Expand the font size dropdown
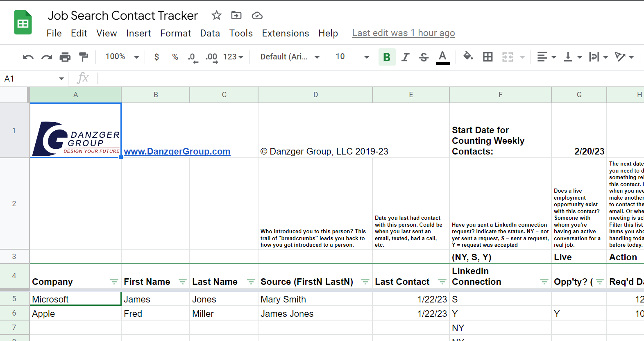 click(366, 57)
